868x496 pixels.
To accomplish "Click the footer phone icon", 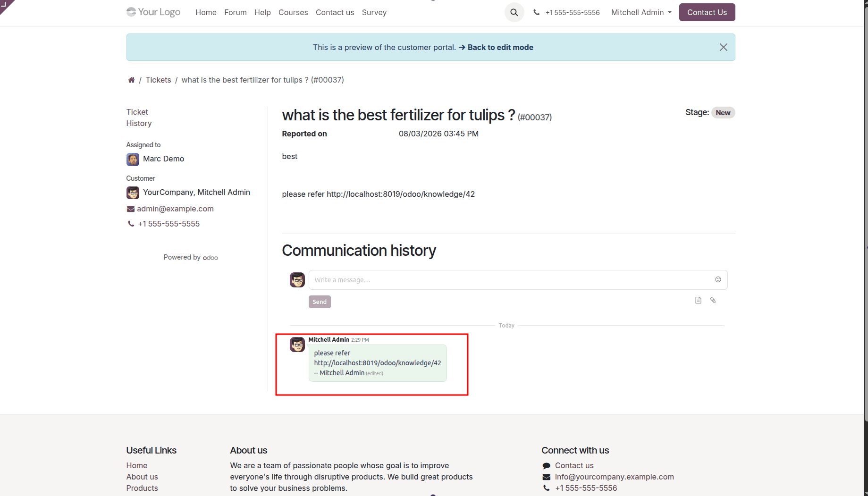I will [x=546, y=488].
